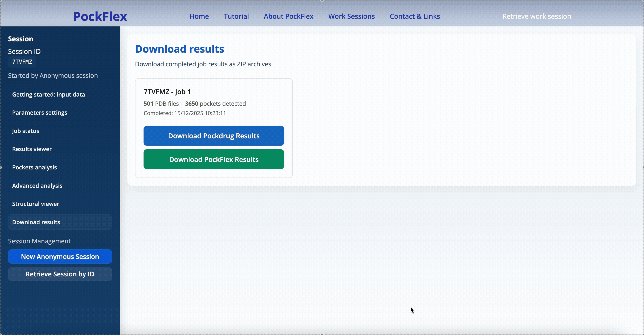
Task: Click the ZIP archives description text
Action: pyautogui.click(x=204, y=64)
